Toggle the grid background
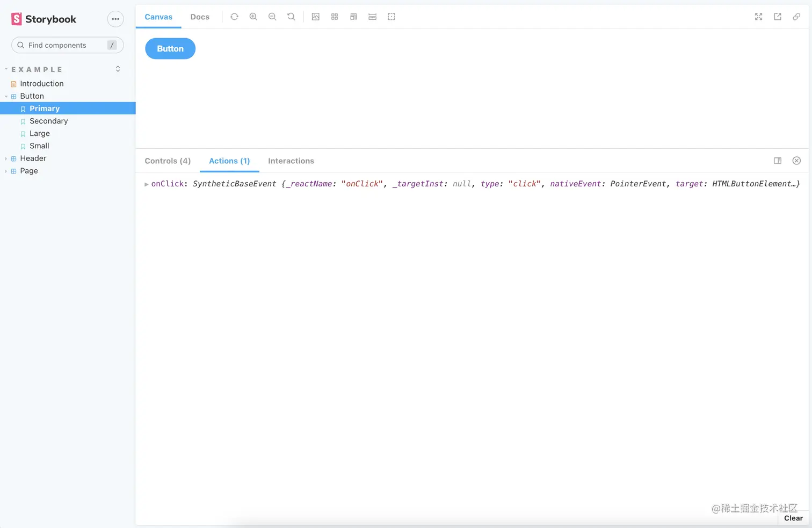812x528 pixels. pos(335,17)
